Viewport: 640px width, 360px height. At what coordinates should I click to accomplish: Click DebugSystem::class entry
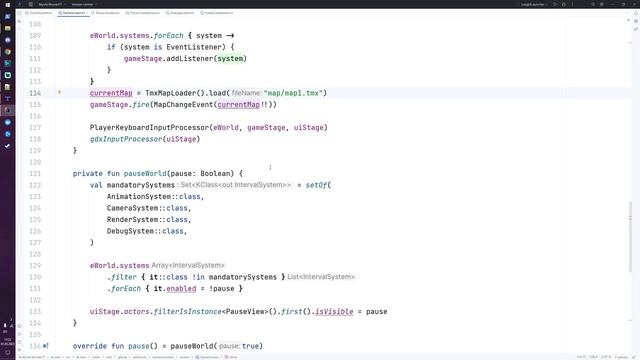pos(145,231)
